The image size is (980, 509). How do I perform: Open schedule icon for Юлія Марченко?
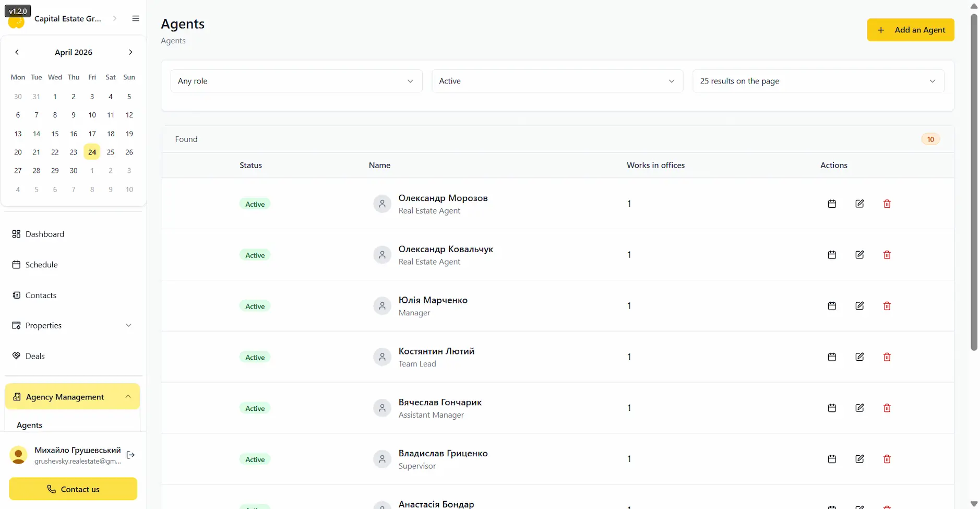832,306
